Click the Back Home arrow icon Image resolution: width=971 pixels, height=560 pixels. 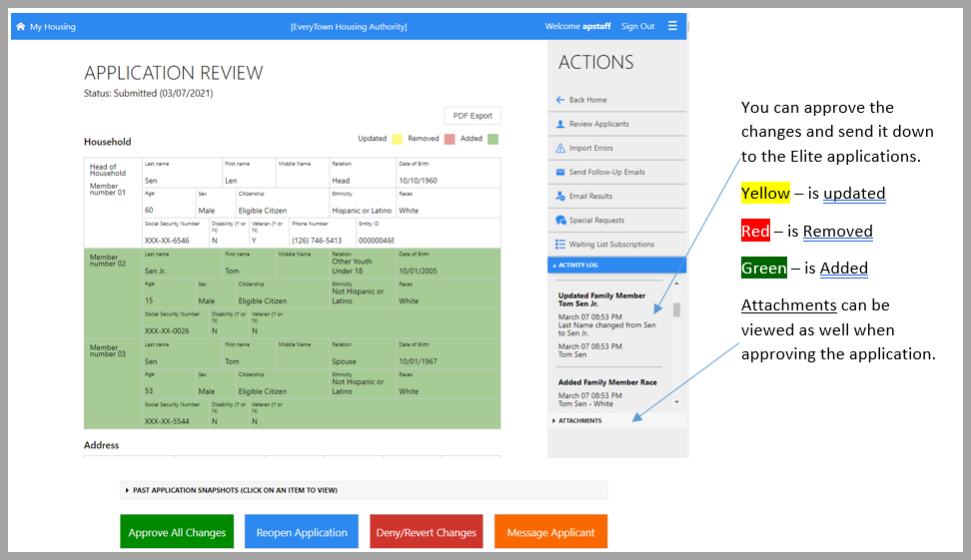tap(560, 100)
